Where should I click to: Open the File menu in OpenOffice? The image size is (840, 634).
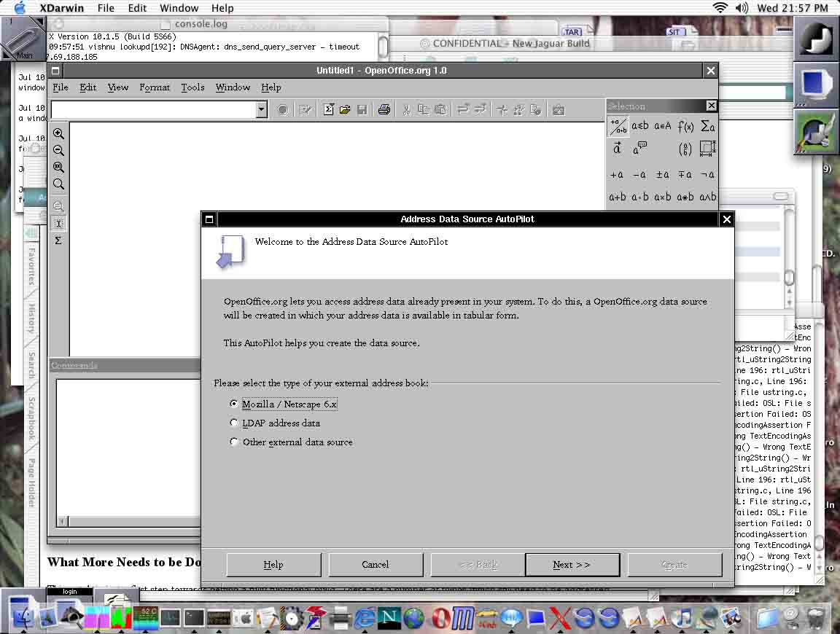tap(61, 87)
